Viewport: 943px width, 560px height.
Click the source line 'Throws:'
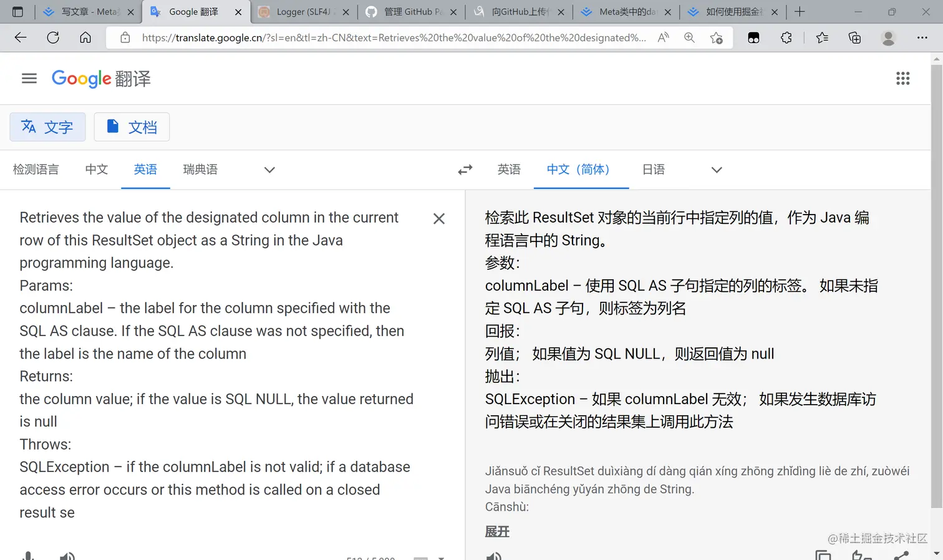(x=46, y=445)
